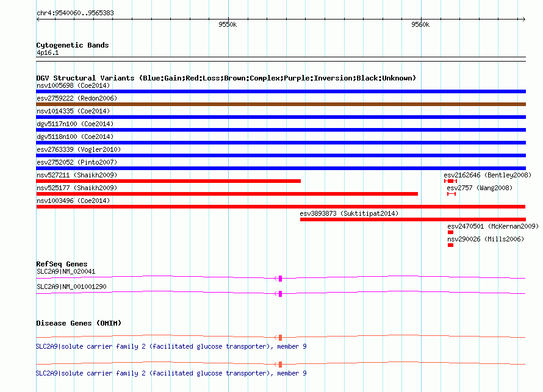
Task: Click the first OMIM orange exon marker
Action: pyautogui.click(x=280, y=338)
